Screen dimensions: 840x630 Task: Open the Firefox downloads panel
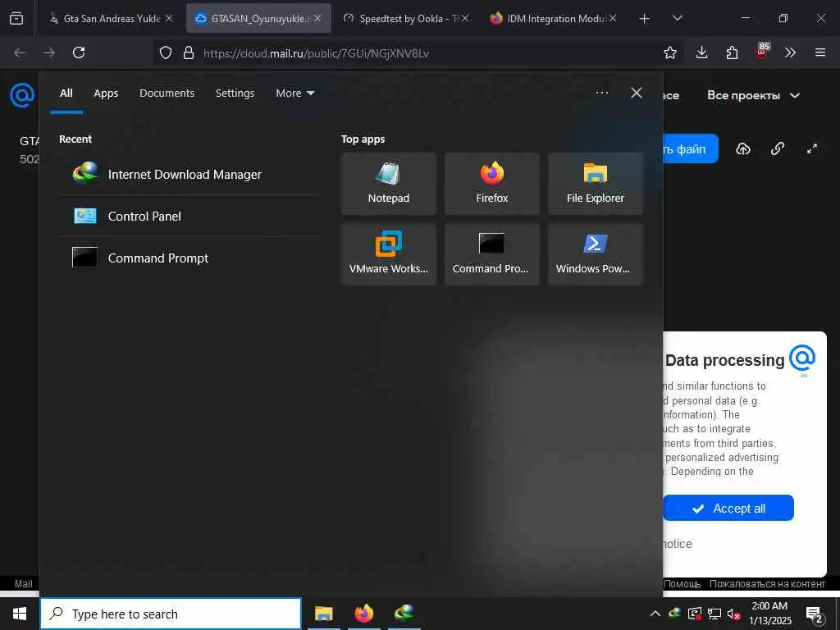point(701,52)
